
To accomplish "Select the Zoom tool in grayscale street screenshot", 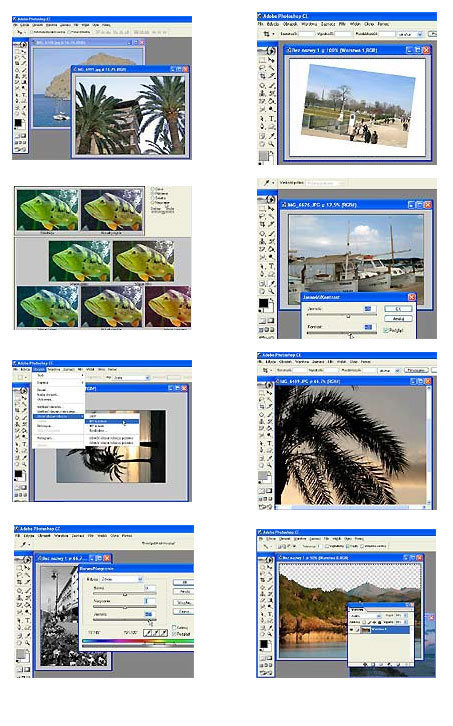I will point(27,643).
